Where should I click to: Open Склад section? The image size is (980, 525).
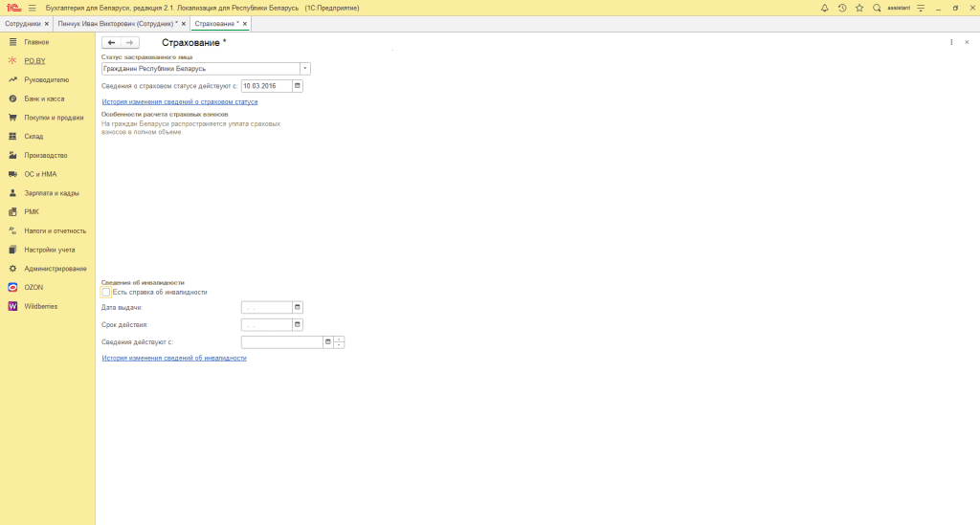click(x=33, y=136)
